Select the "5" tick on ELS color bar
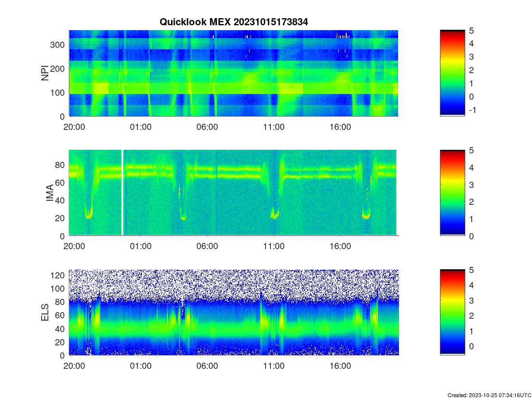This screenshot has height=399, width=532. coord(472,270)
